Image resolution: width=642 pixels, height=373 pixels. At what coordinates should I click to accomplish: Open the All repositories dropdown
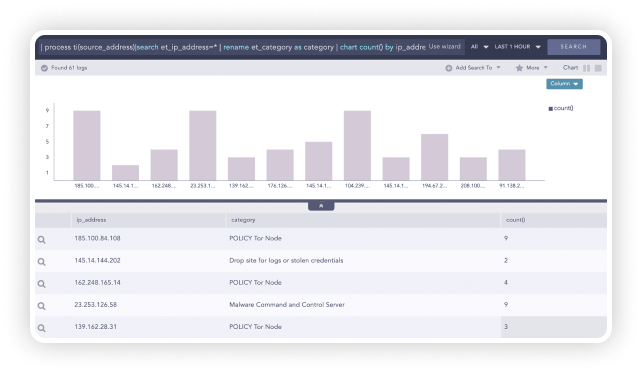[479, 47]
